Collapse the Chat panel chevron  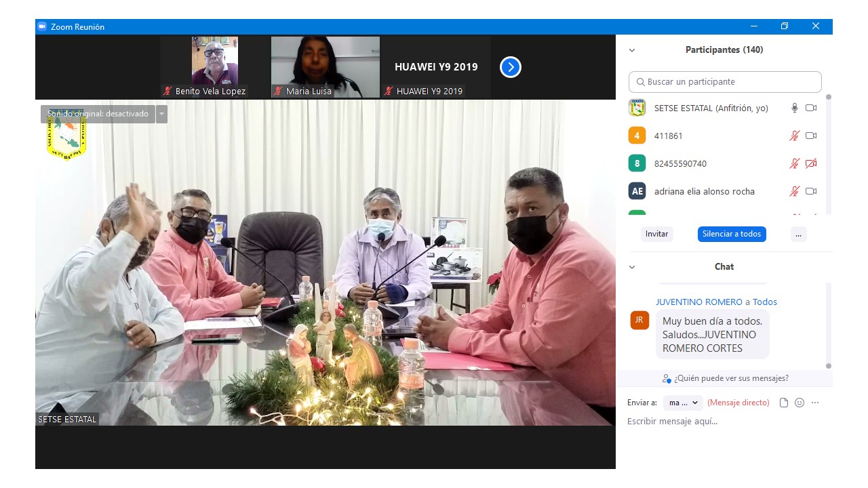pyautogui.click(x=632, y=267)
